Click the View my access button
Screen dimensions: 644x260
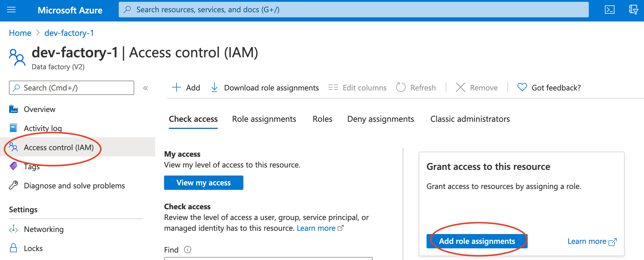203,183
